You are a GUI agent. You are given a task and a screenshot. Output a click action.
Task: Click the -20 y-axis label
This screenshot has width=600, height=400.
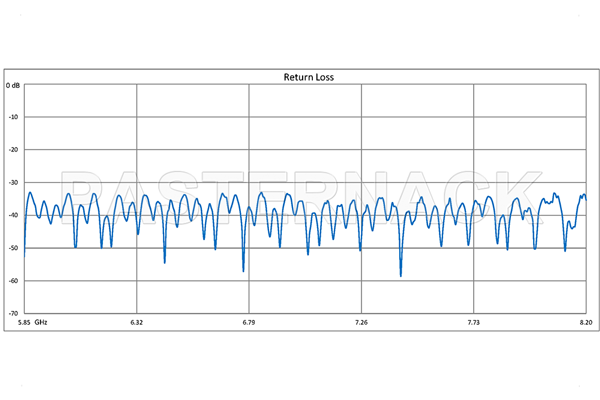click(14, 151)
